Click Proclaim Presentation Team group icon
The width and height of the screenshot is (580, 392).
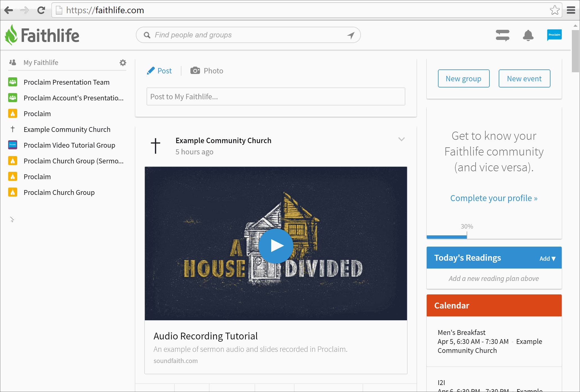tap(13, 82)
